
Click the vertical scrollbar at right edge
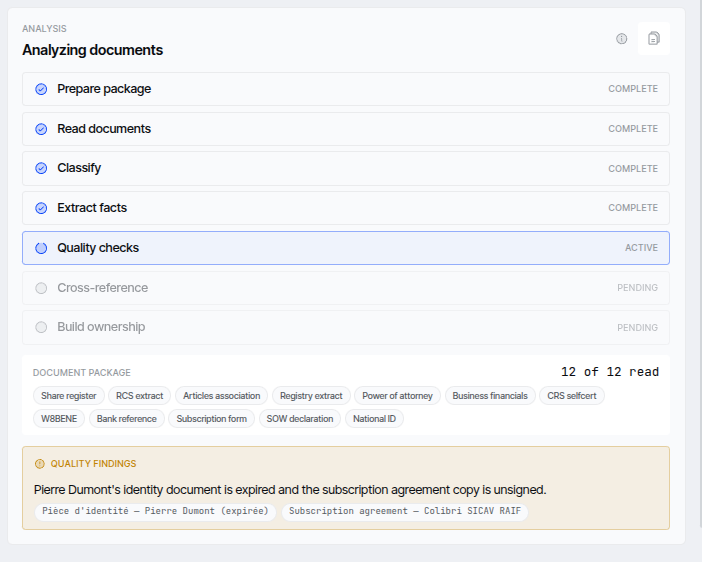pos(700,264)
